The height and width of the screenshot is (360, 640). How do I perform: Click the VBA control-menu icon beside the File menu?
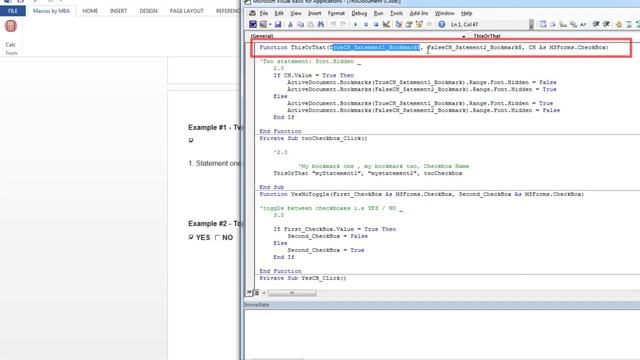coord(252,13)
